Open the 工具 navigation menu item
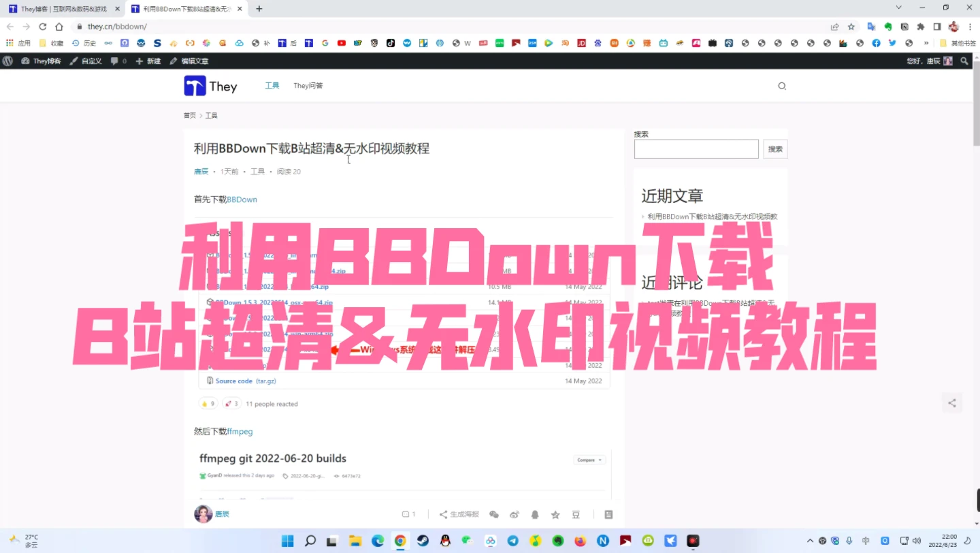980x553 pixels. point(272,86)
